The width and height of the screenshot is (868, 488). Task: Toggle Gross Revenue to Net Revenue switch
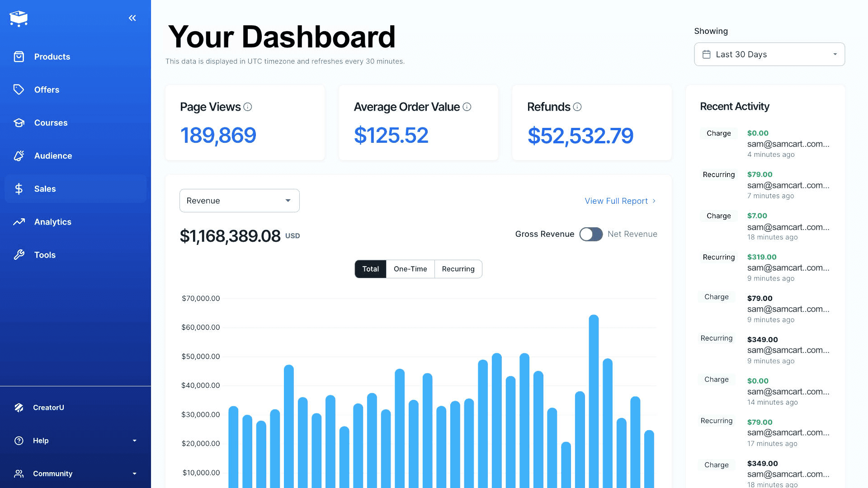591,234
